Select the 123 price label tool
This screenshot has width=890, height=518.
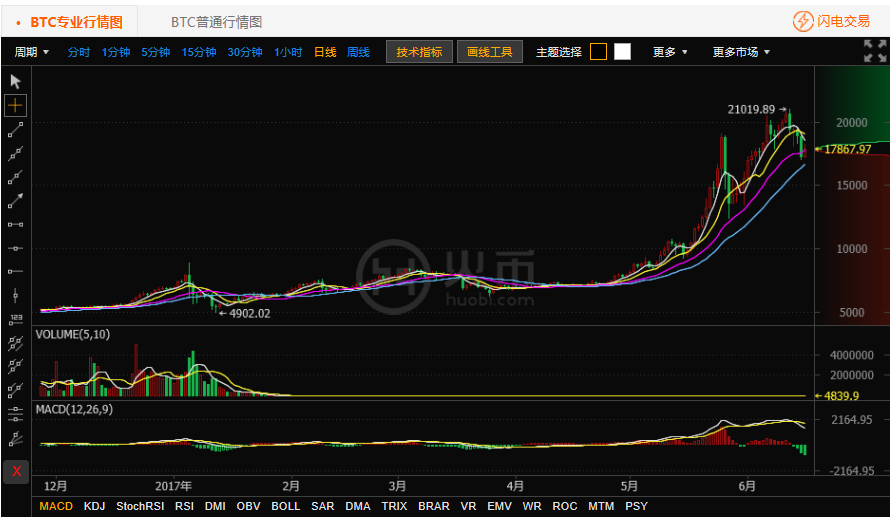tap(16, 318)
